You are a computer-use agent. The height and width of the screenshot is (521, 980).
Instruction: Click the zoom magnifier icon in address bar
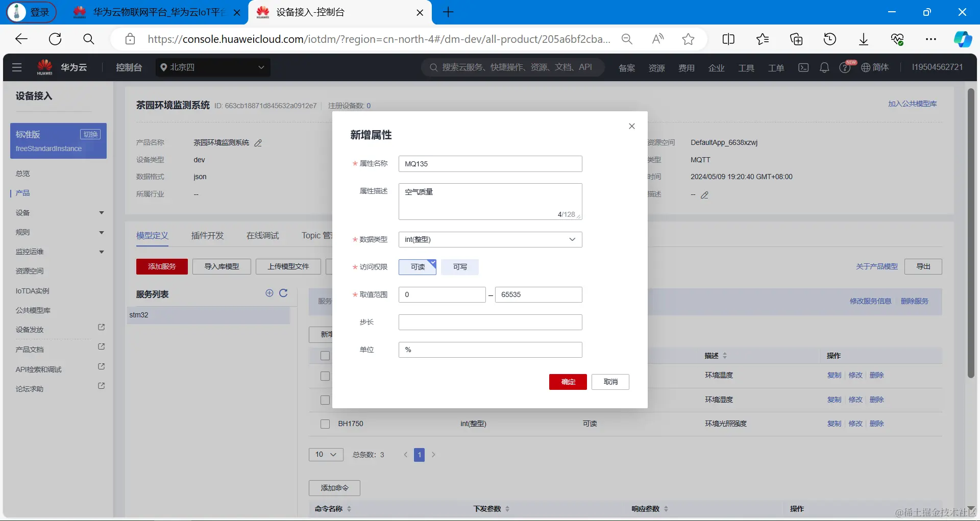coord(627,39)
